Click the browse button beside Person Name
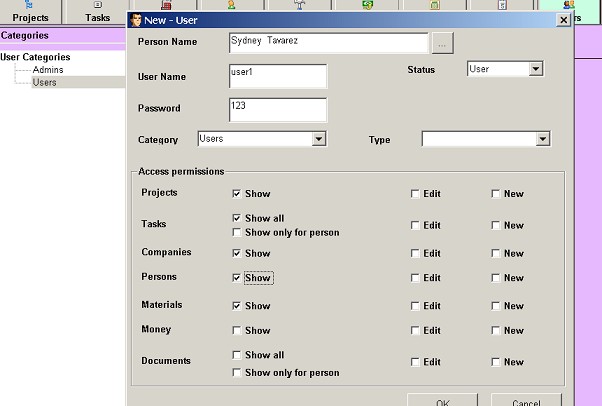Screen dimensions: 602x406 click(x=442, y=43)
